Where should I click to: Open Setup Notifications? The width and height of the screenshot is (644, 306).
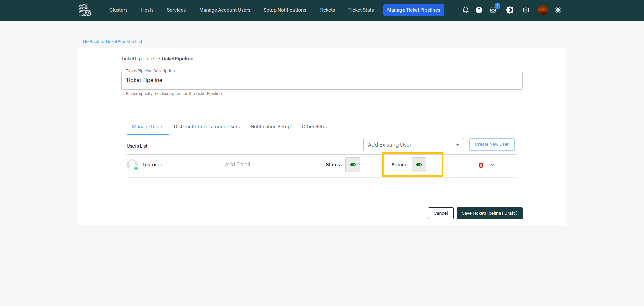[285, 10]
